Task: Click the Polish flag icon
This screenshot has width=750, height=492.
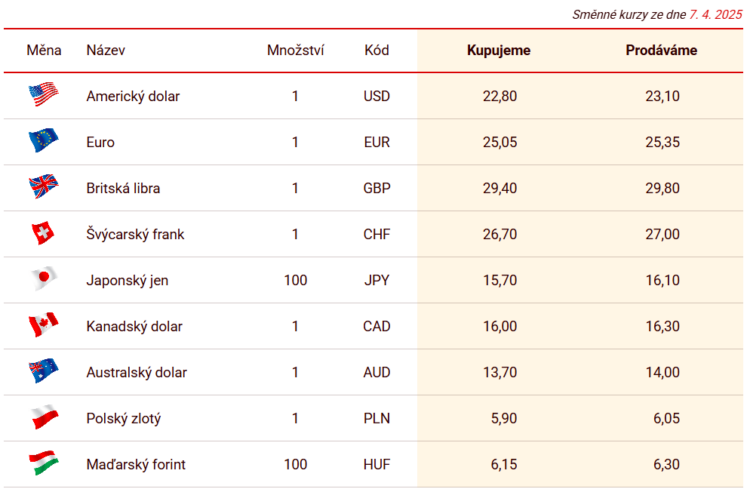Action: point(44,417)
